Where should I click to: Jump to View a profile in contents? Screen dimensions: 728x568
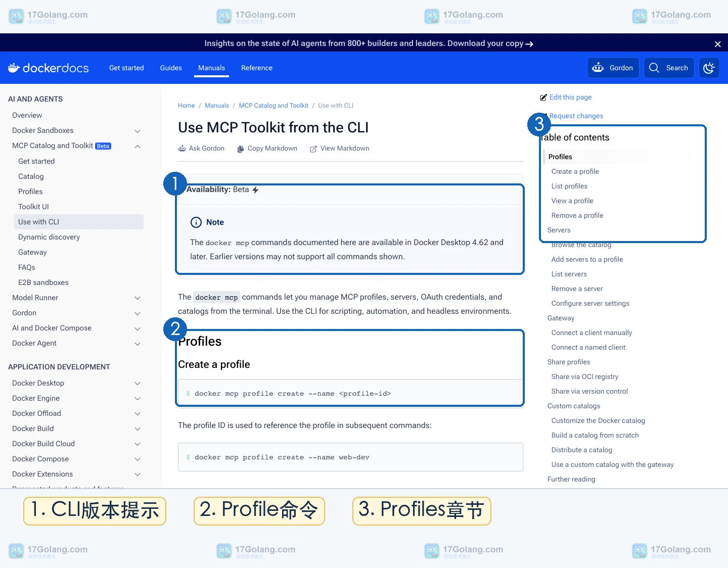coord(572,201)
